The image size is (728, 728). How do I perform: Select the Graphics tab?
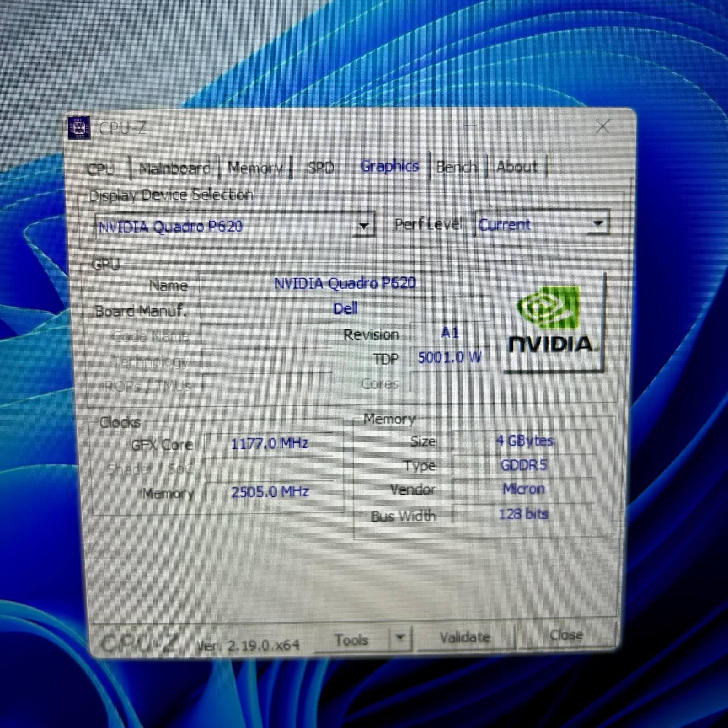point(389,166)
